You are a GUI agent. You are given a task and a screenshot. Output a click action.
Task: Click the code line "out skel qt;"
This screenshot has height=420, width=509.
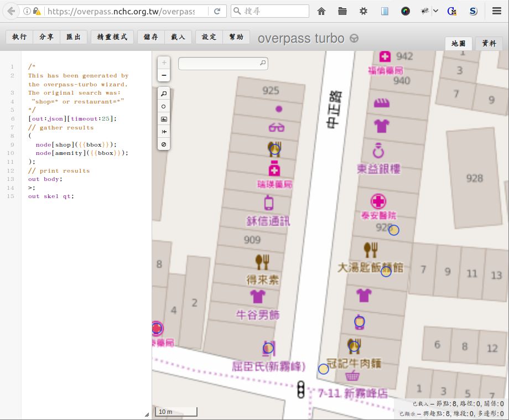[51, 196]
